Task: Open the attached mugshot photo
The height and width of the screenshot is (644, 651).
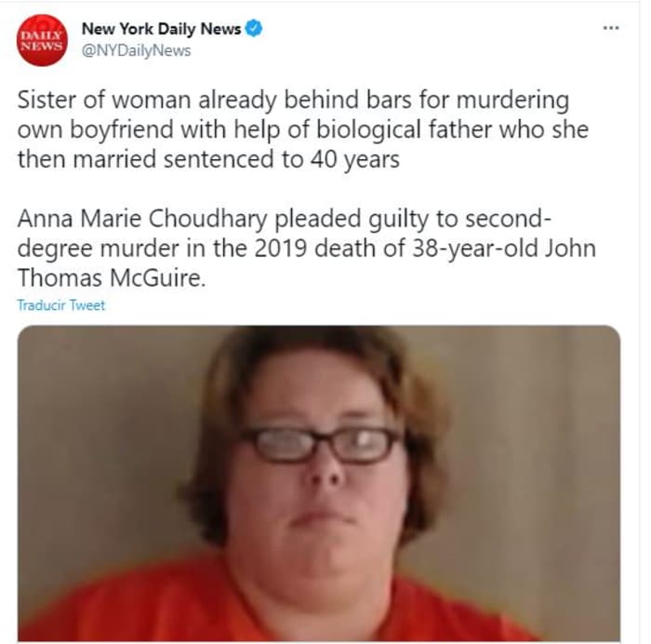Action: pyautogui.click(x=319, y=484)
